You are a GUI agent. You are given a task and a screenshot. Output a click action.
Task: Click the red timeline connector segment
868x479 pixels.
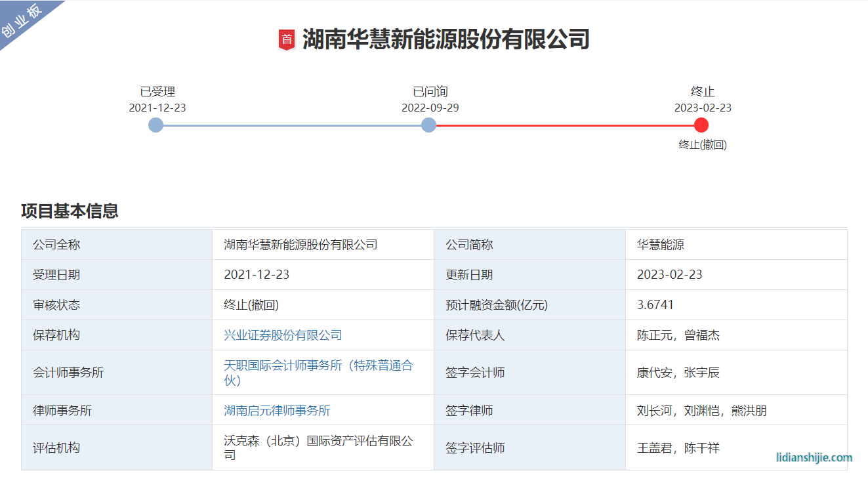(564, 125)
